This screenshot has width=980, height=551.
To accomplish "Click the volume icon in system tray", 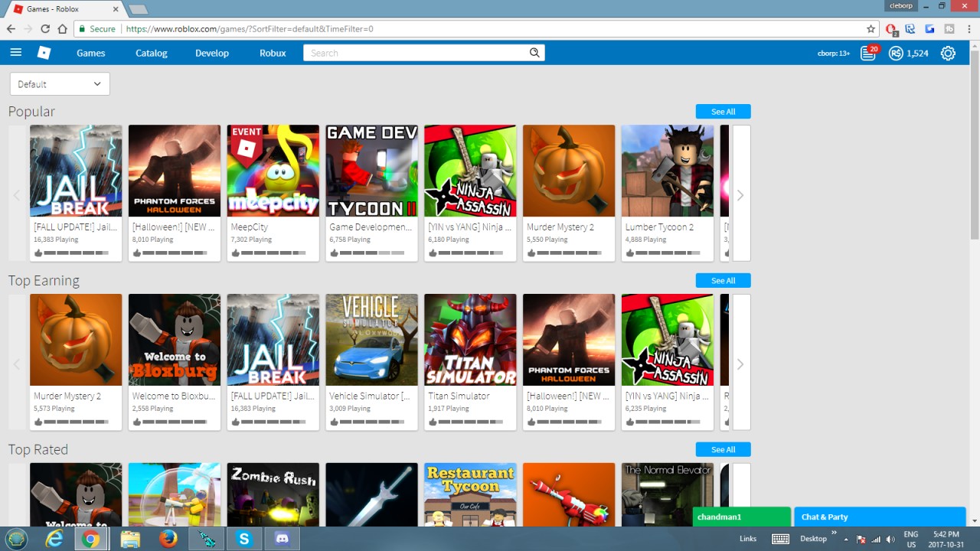I will pos(890,539).
